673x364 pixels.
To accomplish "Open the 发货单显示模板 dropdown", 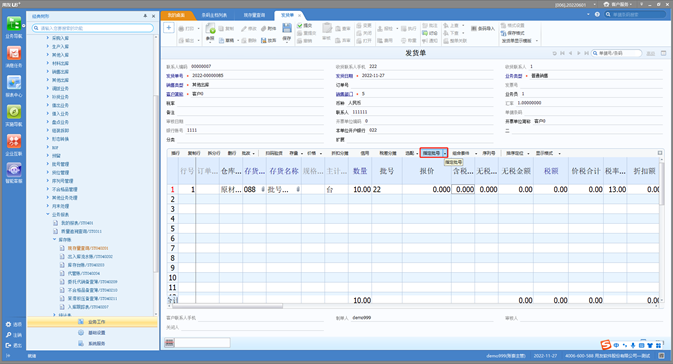I will (537, 41).
